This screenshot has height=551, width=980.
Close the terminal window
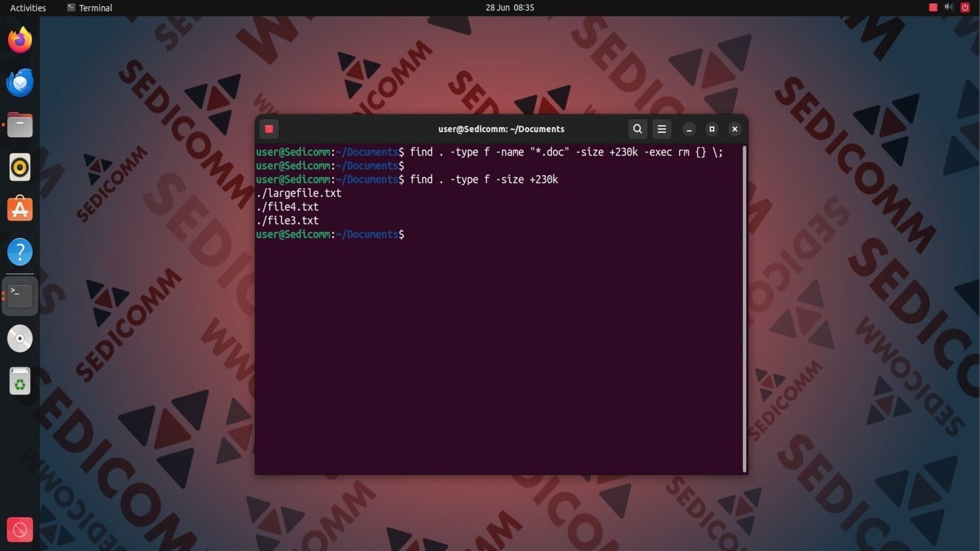tap(734, 129)
